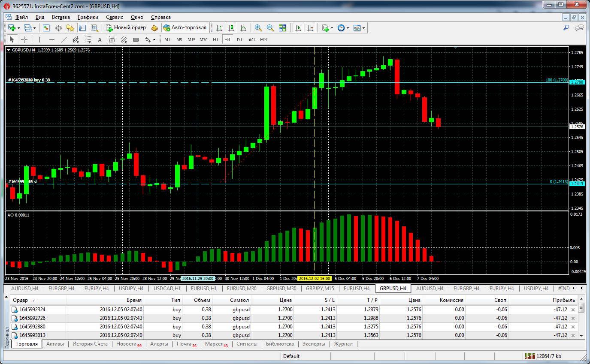Select the Crosshair tool
This screenshot has width=590, height=364.
click(24, 39)
